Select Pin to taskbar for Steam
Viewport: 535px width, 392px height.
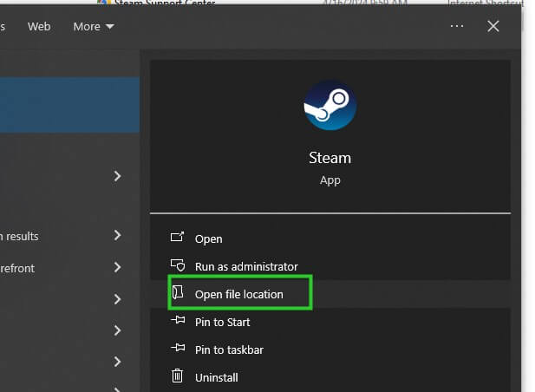(x=229, y=350)
